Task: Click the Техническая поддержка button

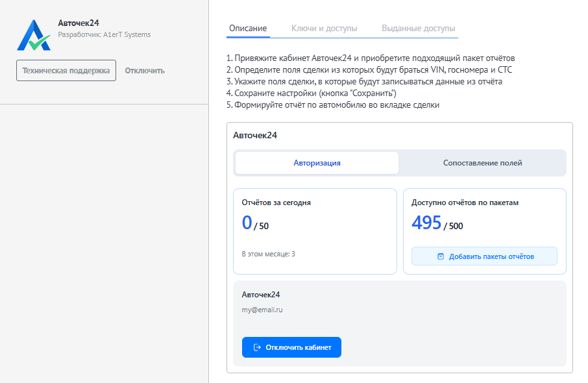Action: click(66, 71)
